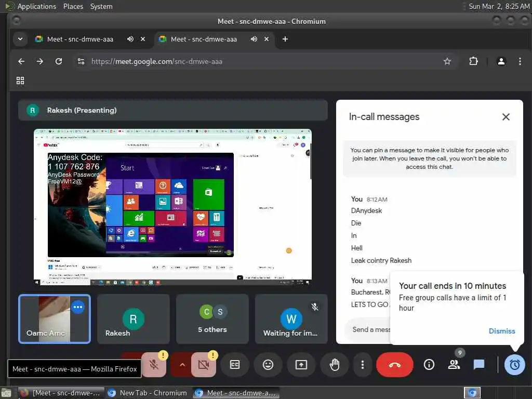
Task: Toggle closed captions button
Action: pos(234,365)
